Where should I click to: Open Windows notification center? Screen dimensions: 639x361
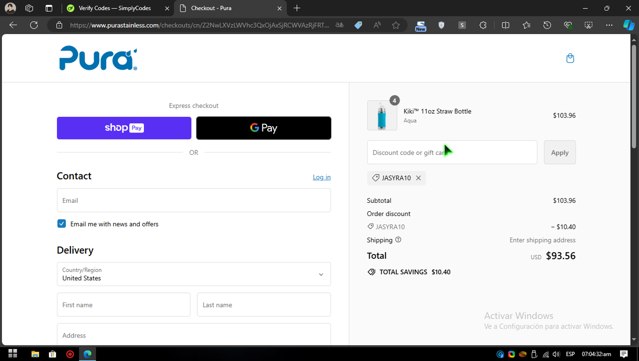(624, 354)
